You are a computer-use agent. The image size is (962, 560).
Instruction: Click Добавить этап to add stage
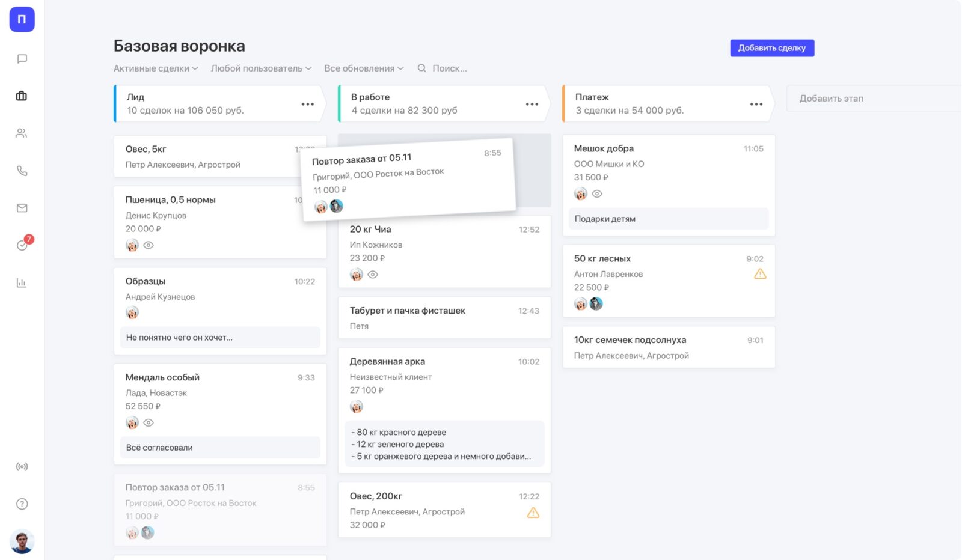(832, 99)
